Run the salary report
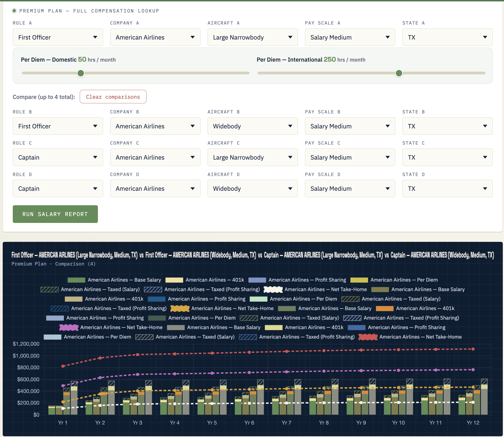The height and width of the screenshot is (437, 504). pos(55,214)
